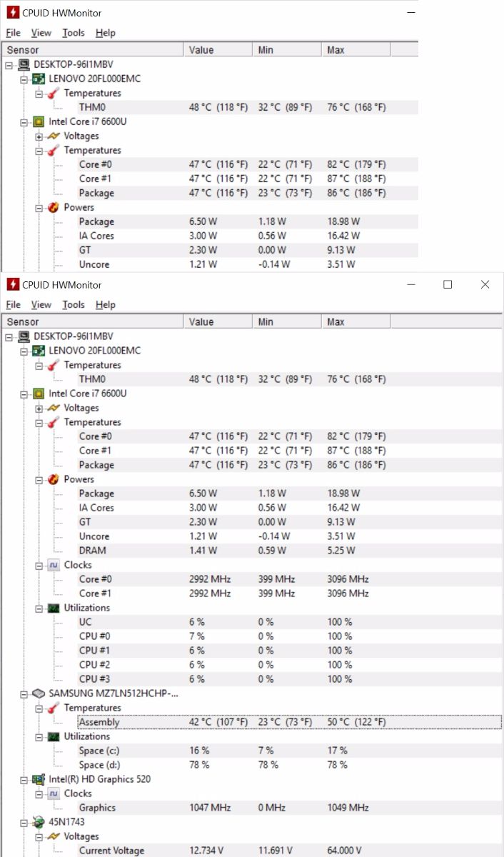Click Utilizations icon under Intel Core i7 6600U
Image resolution: width=504 pixels, height=857 pixels.
coord(54,608)
